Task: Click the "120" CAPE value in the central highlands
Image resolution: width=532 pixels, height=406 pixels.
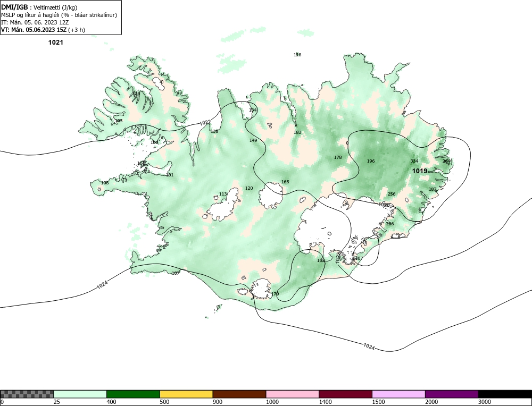Action: point(249,188)
